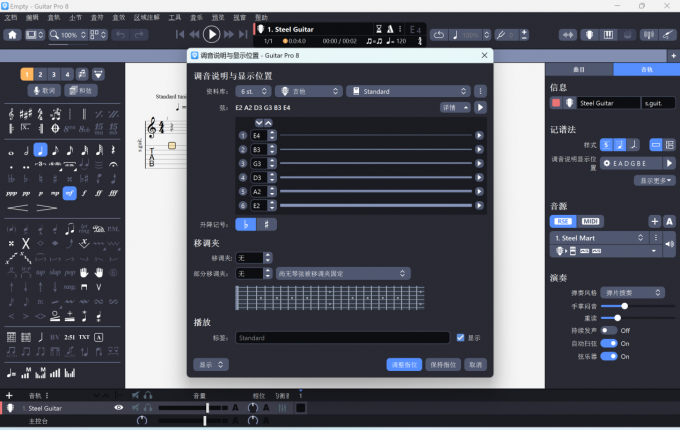Image resolution: width=680 pixels, height=430 pixels.
Task: Open the 6 st. string count dropdown
Action: (x=254, y=91)
